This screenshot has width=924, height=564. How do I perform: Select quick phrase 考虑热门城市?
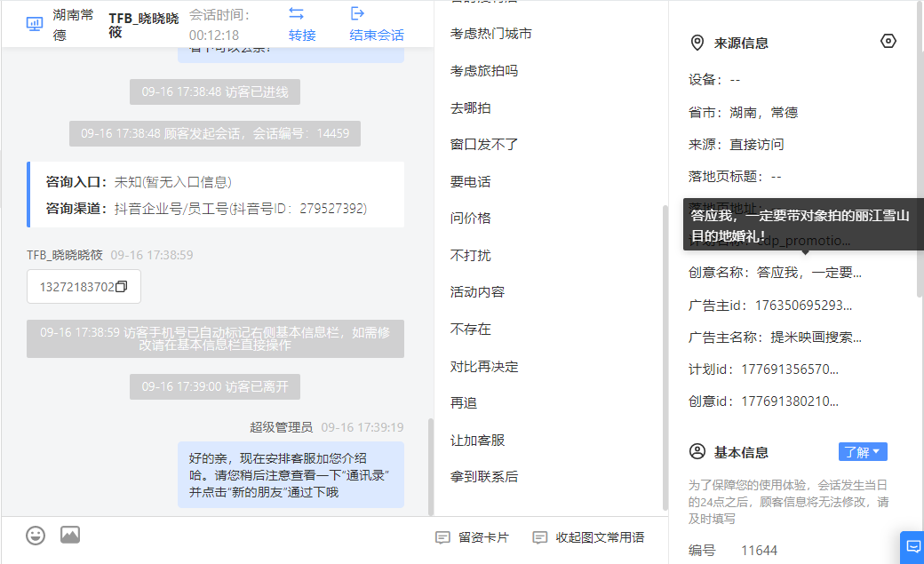click(490, 34)
